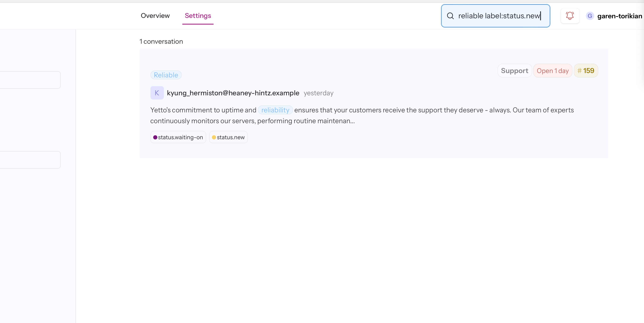Screen dimensions: 644x323
Task: Focus the search field with reliable label:status.new
Action: coord(496,16)
